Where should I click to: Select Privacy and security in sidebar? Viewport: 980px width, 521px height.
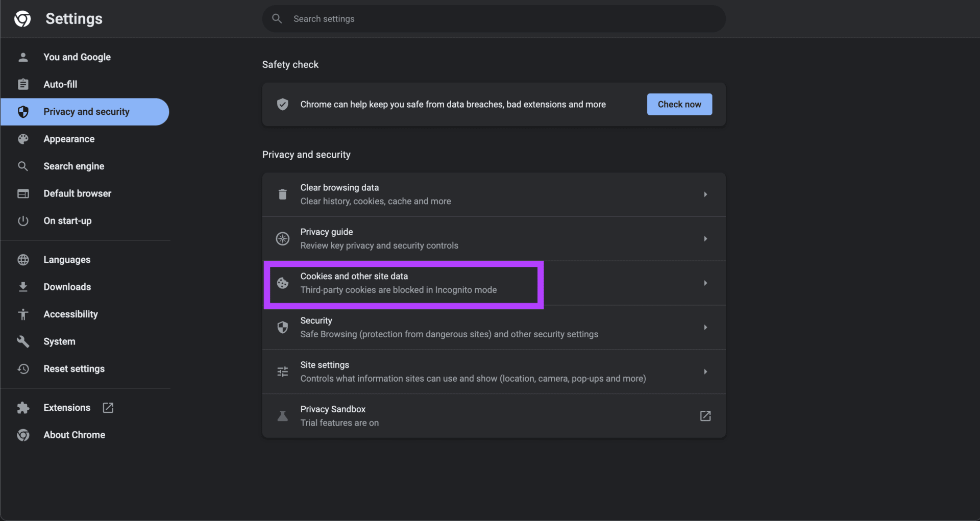tap(85, 112)
